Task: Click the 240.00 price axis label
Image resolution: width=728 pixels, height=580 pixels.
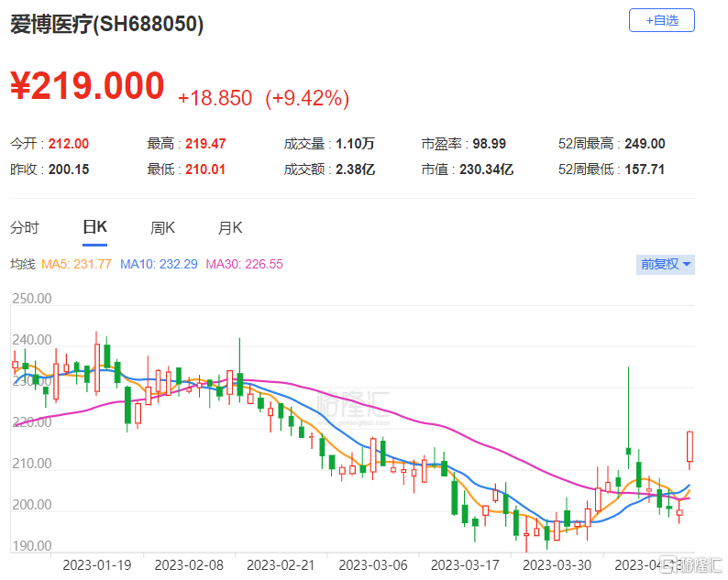Action: click(32, 340)
